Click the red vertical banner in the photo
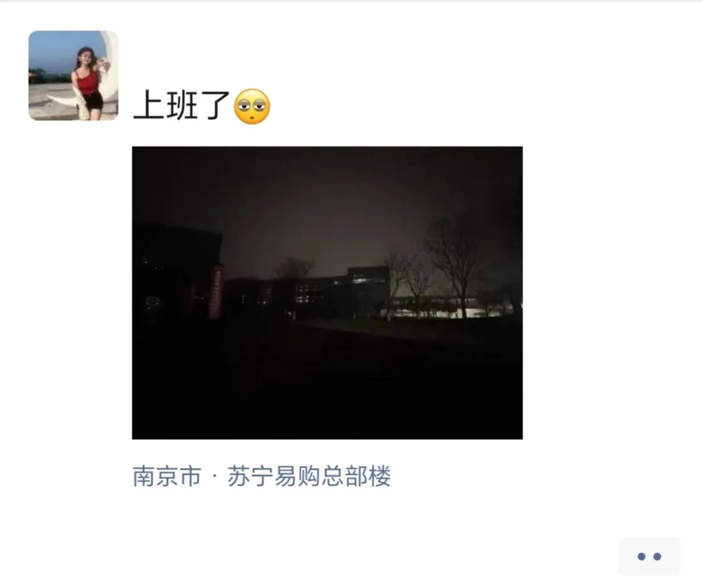 217,292
